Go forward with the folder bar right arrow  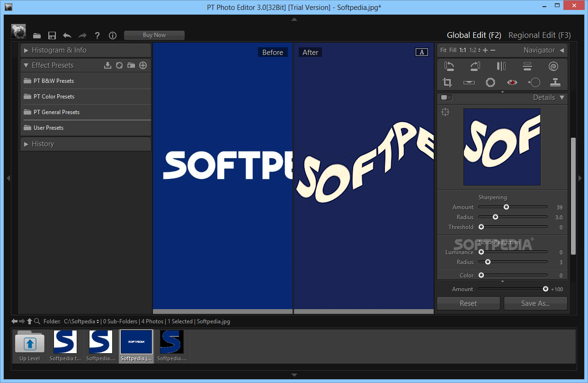point(22,321)
